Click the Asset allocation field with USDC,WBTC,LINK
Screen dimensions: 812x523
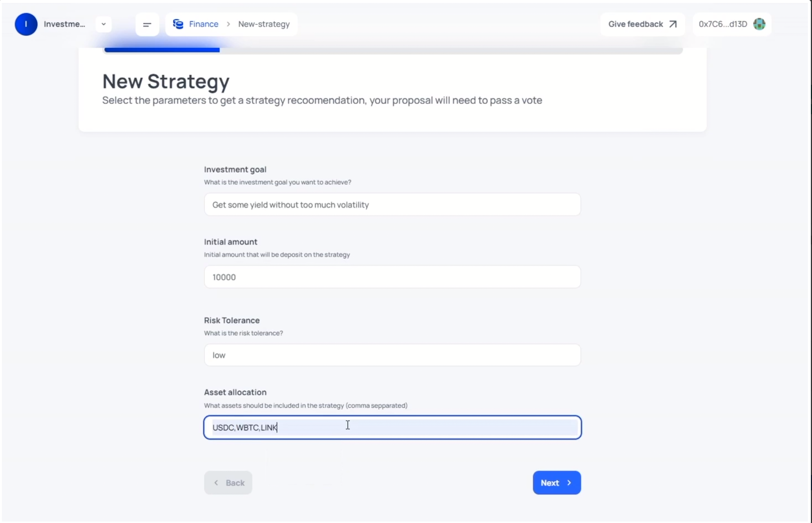392,427
